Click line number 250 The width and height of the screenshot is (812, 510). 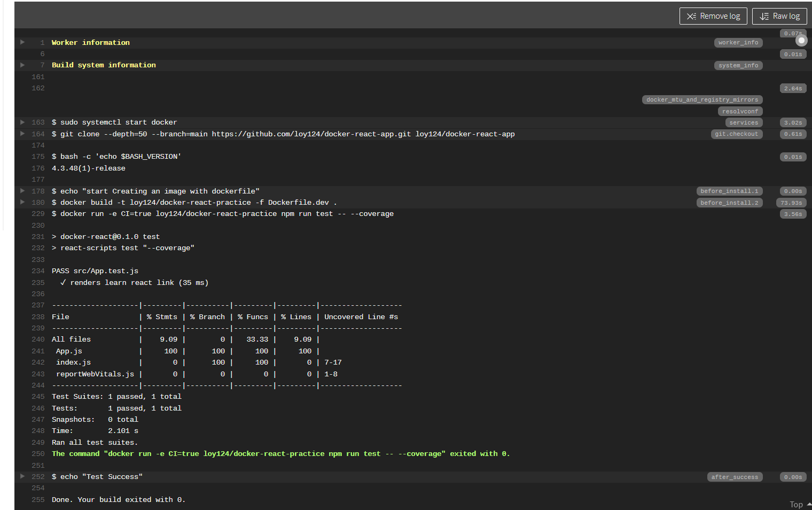coord(38,454)
